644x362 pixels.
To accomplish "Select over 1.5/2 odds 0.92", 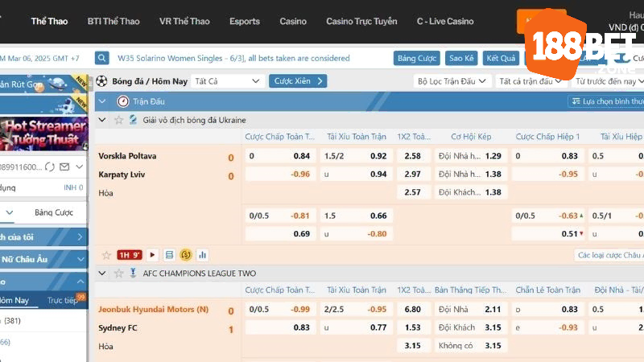I will tap(356, 156).
